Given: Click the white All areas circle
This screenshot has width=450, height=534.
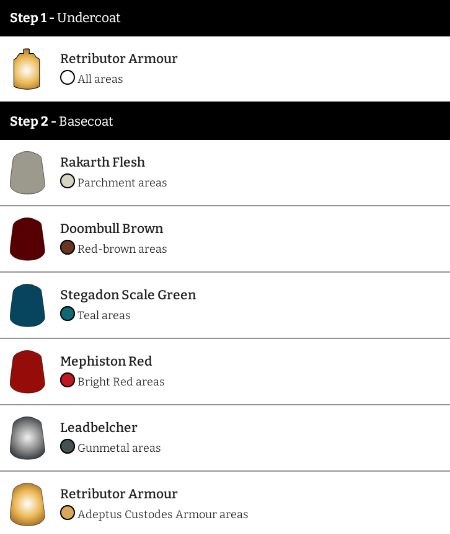Looking at the screenshot, I should 67,78.
